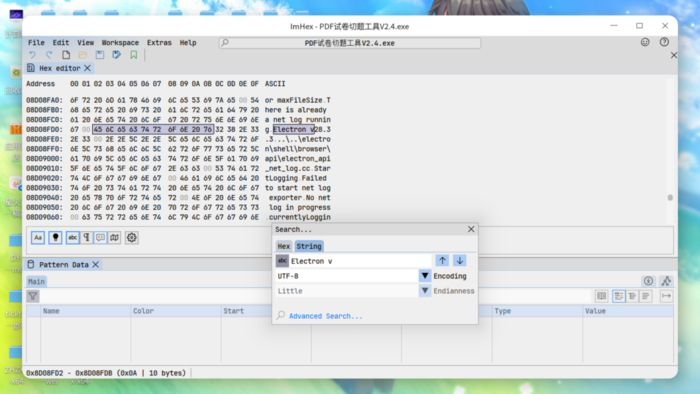Find previous match with the up arrow
Image resolution: width=700 pixels, height=394 pixels.
442,261
